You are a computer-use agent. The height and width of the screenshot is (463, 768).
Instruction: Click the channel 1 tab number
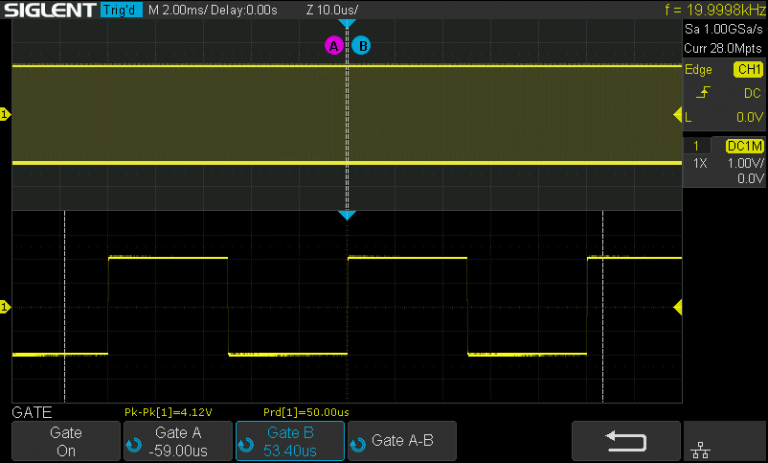[695, 146]
